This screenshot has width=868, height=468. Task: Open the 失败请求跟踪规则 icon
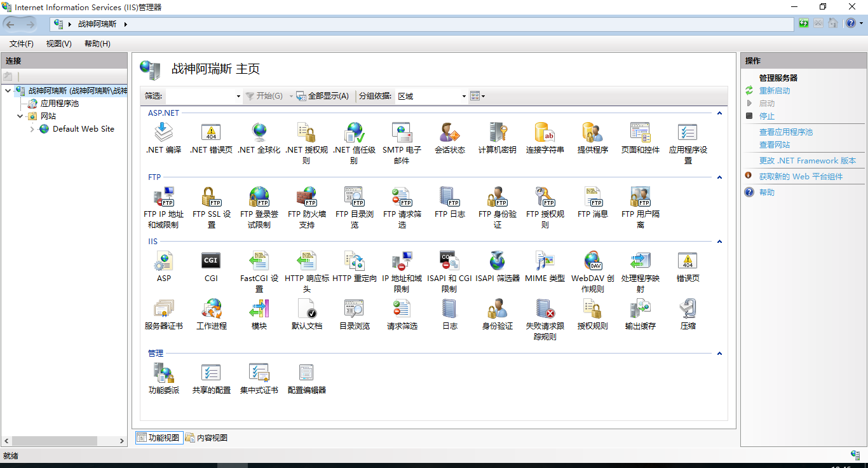click(x=545, y=308)
